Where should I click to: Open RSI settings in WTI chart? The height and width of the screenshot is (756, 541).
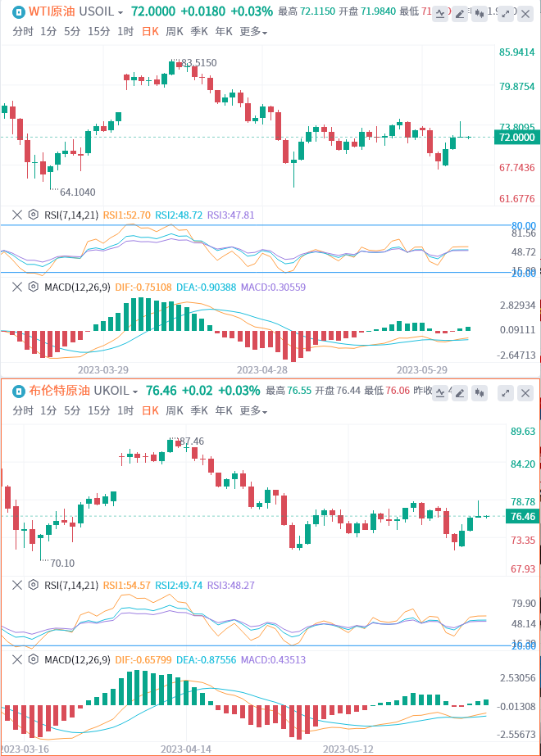[x=33, y=215]
